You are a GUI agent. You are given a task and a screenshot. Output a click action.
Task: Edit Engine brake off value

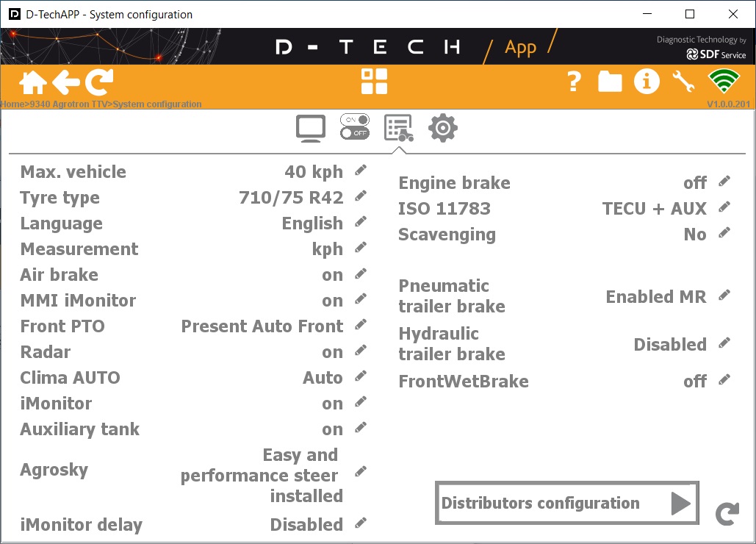(x=724, y=182)
